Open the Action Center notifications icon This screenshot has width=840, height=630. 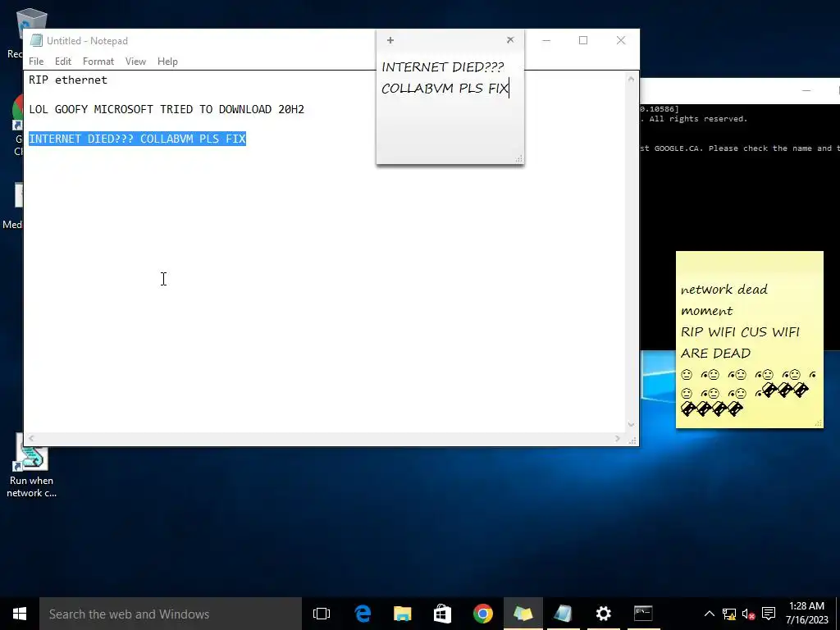(x=769, y=614)
